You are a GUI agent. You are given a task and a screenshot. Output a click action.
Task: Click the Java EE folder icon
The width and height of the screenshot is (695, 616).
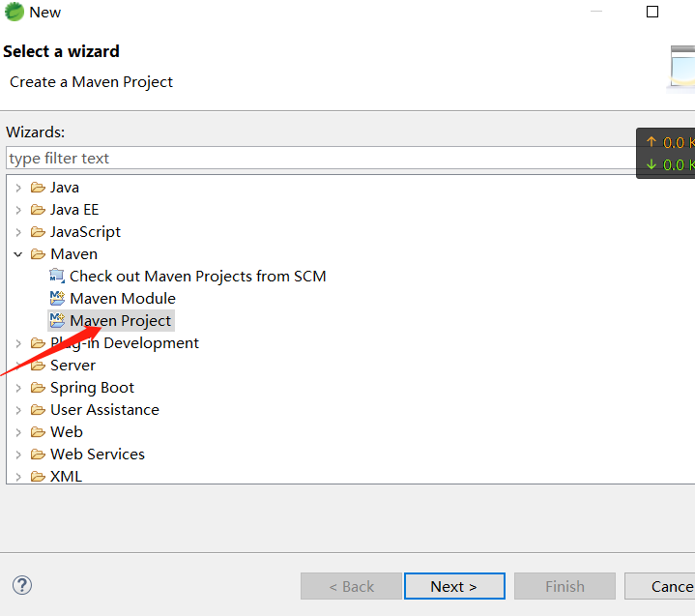[x=38, y=209]
